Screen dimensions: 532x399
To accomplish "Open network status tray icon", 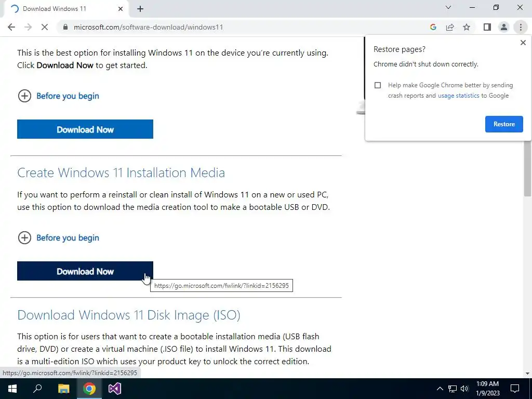I will pos(453,389).
